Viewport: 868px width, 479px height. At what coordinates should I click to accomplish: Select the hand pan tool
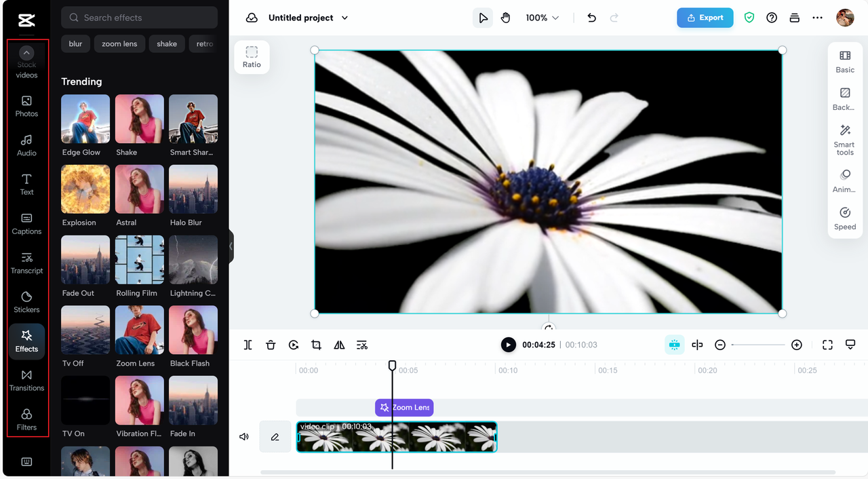tap(505, 18)
